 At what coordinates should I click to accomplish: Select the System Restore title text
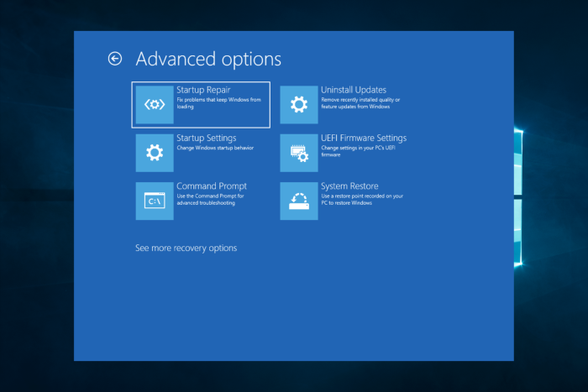click(x=349, y=186)
